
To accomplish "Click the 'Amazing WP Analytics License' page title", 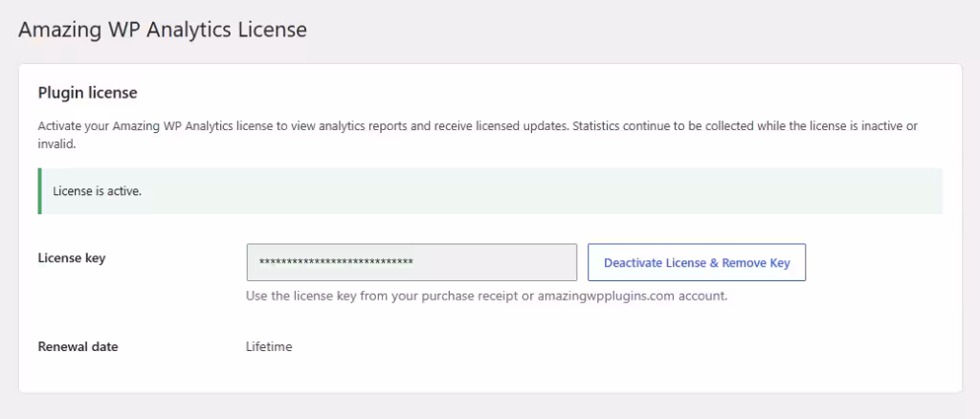I will point(163,30).
